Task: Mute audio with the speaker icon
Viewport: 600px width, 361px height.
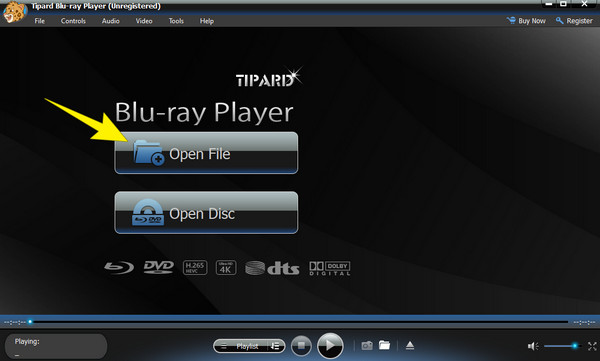Action: [533, 346]
